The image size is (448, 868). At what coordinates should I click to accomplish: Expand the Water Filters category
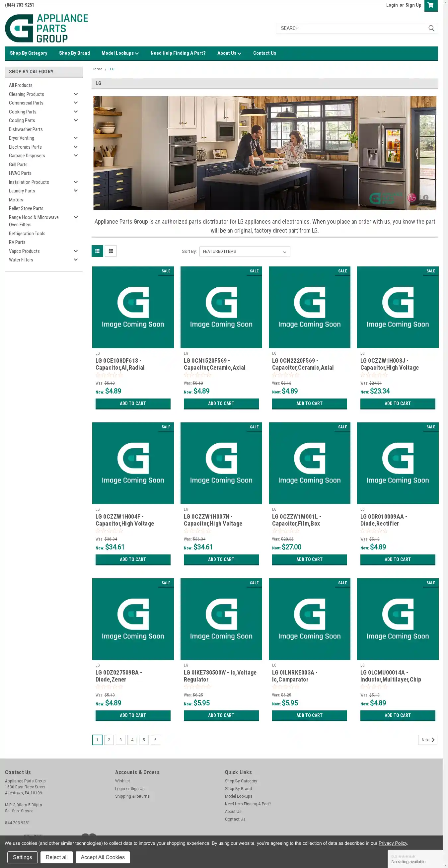(76, 260)
